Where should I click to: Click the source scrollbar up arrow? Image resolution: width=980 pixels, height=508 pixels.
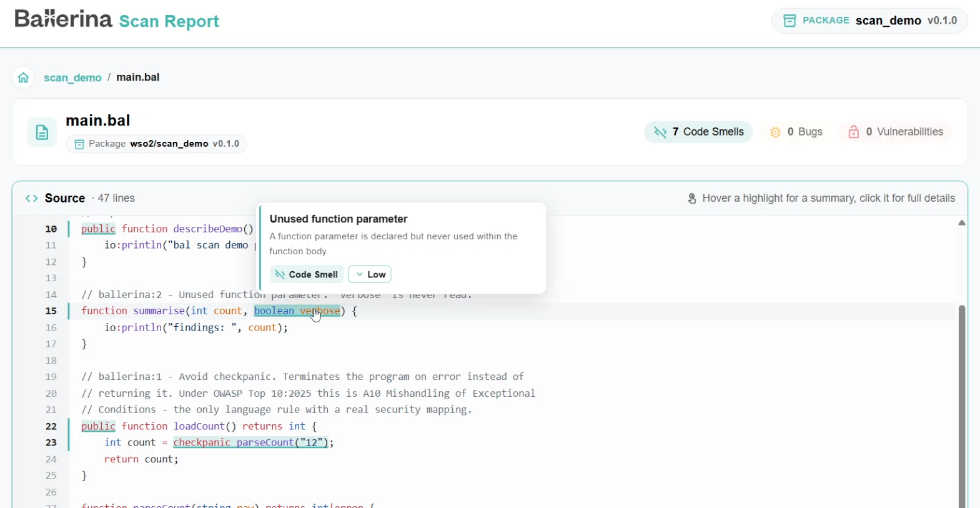pyautogui.click(x=962, y=223)
